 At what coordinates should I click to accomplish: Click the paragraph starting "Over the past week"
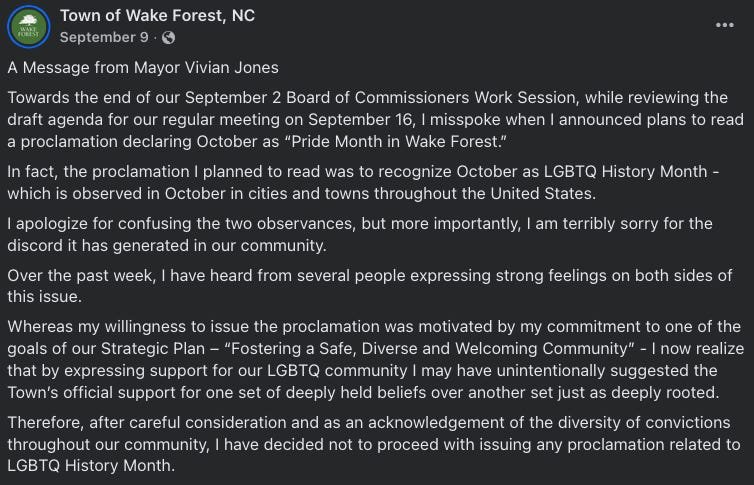tap(370, 286)
